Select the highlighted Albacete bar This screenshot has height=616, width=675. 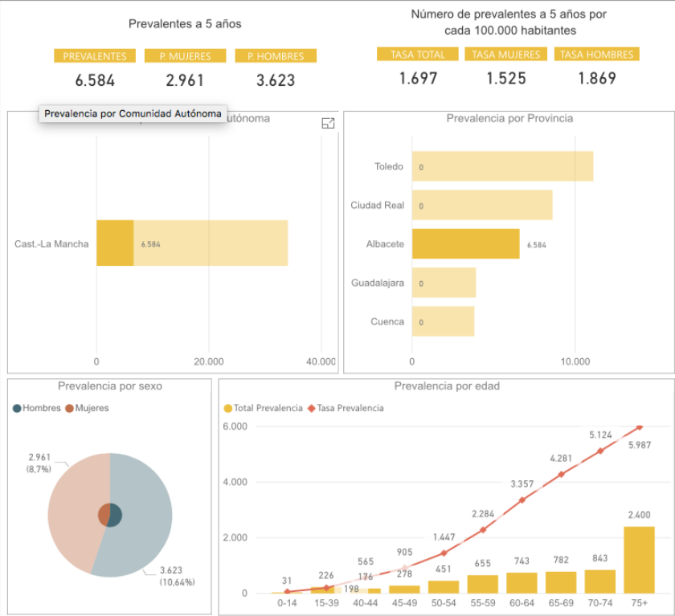pyautogui.click(x=465, y=244)
